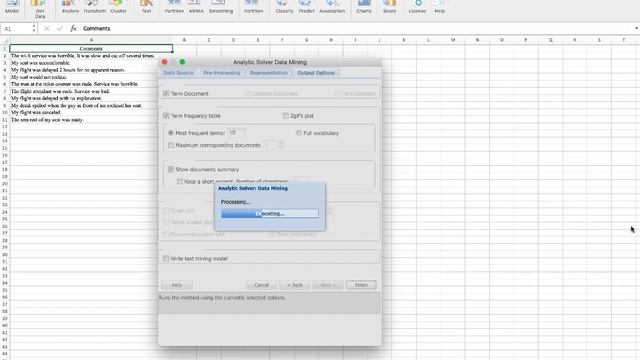Screen dimensions: 640x360
Task: Click the Maximum corresponding documents spinner arrows
Action: click(x=280, y=145)
